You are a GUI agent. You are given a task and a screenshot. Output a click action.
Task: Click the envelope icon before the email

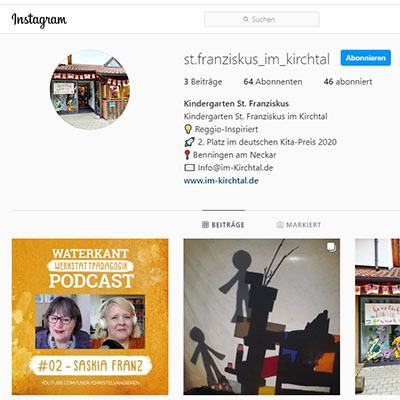coord(189,168)
